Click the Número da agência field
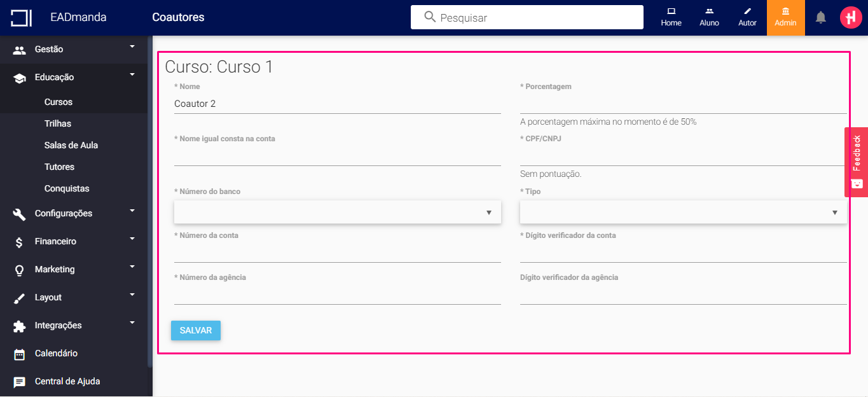 point(338,295)
